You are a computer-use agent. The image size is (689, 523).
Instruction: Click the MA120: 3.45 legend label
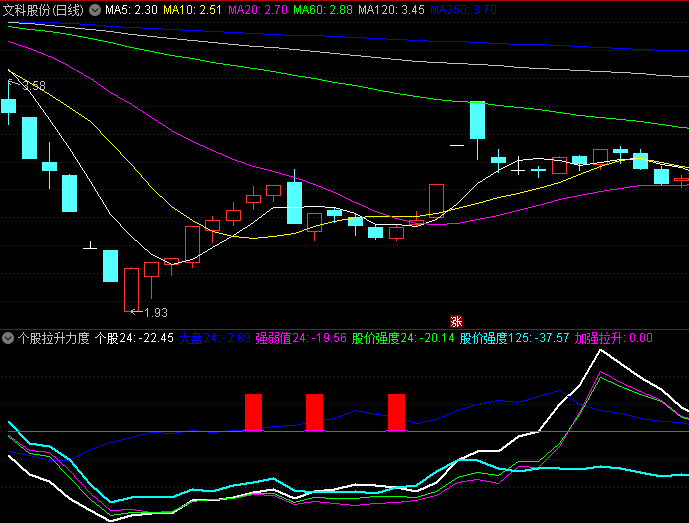tap(392, 10)
